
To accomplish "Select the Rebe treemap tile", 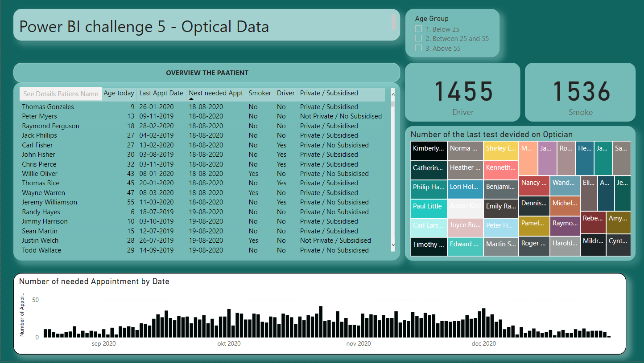I will point(593,223).
